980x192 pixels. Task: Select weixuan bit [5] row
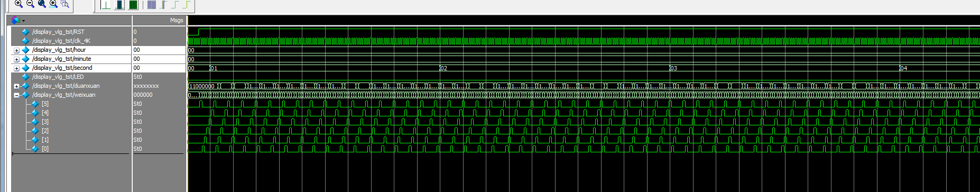point(45,104)
